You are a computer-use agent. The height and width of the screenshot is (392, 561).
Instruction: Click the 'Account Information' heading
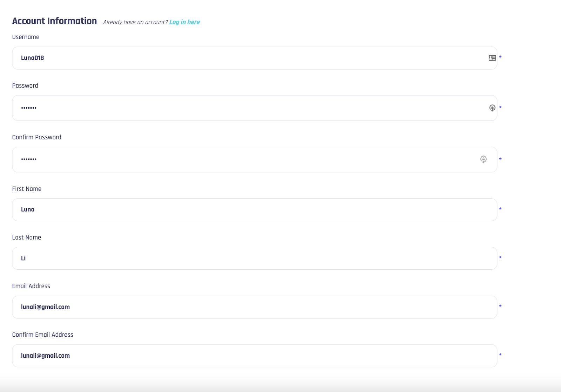click(54, 21)
